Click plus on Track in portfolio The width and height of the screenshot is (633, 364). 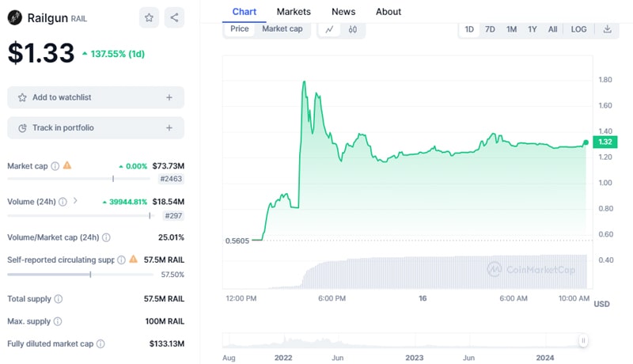pos(169,127)
